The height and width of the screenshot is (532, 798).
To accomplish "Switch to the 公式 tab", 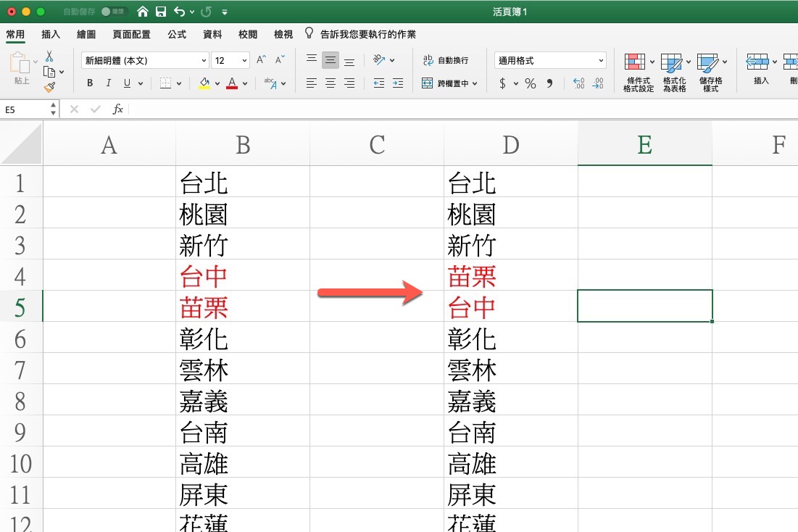I will [x=177, y=34].
